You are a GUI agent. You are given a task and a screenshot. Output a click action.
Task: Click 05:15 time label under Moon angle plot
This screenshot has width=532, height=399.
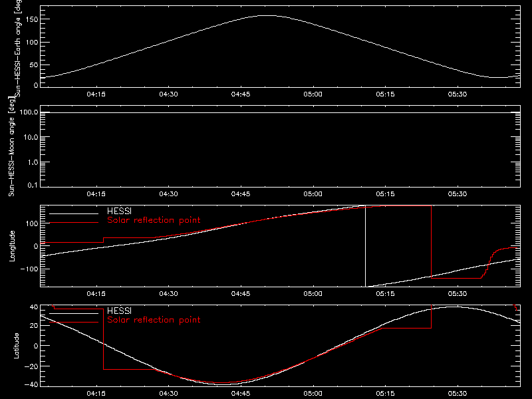pos(385,194)
